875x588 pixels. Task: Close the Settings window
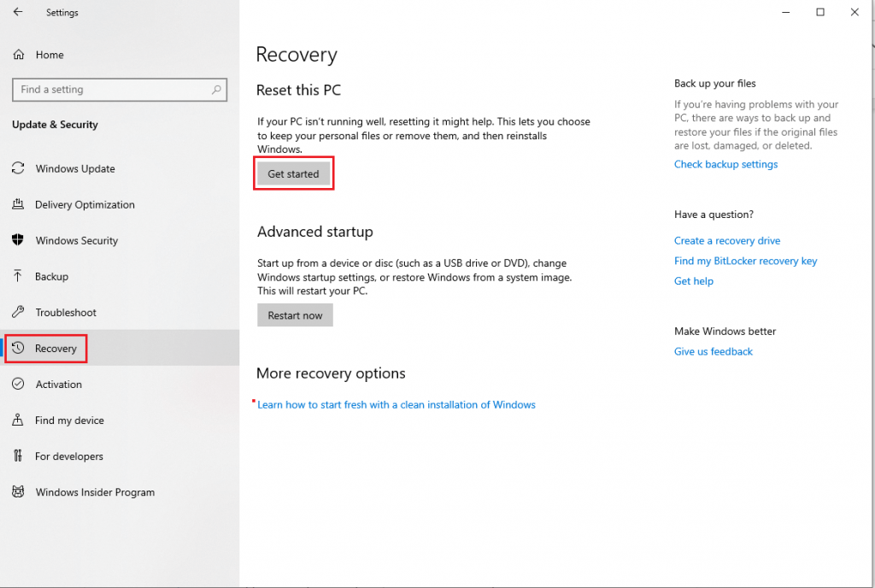(x=854, y=12)
